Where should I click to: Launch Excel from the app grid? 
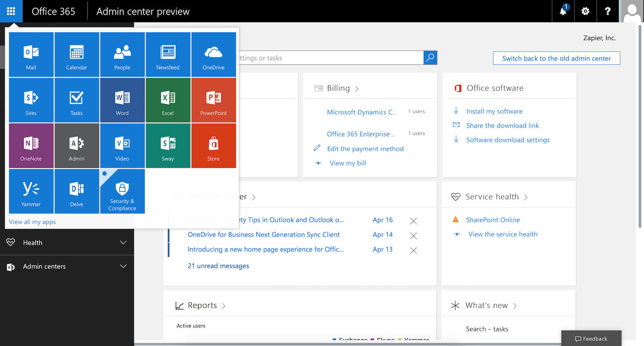[x=168, y=100]
